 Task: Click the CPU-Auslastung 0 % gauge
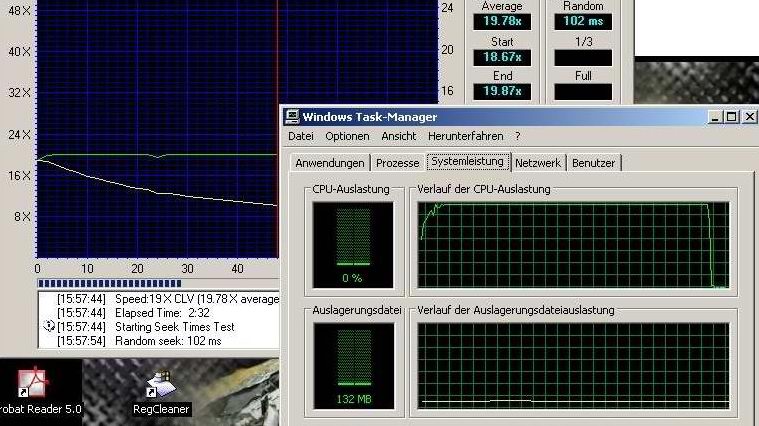[x=353, y=245]
